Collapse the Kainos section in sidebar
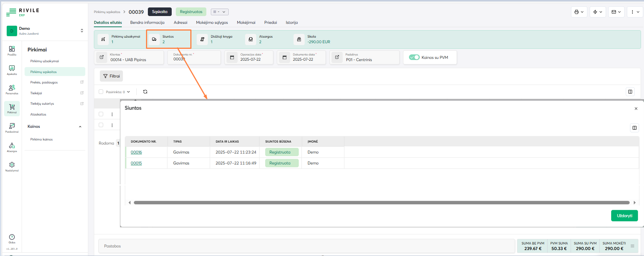Screen dimensions: 644x256 coord(80,127)
